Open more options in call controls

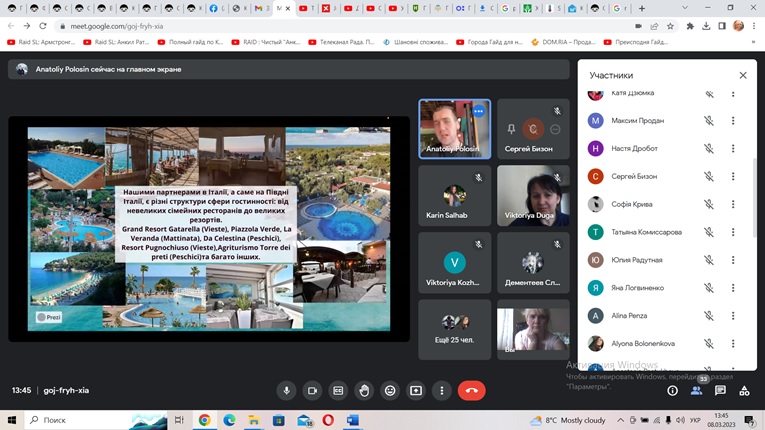click(x=442, y=390)
